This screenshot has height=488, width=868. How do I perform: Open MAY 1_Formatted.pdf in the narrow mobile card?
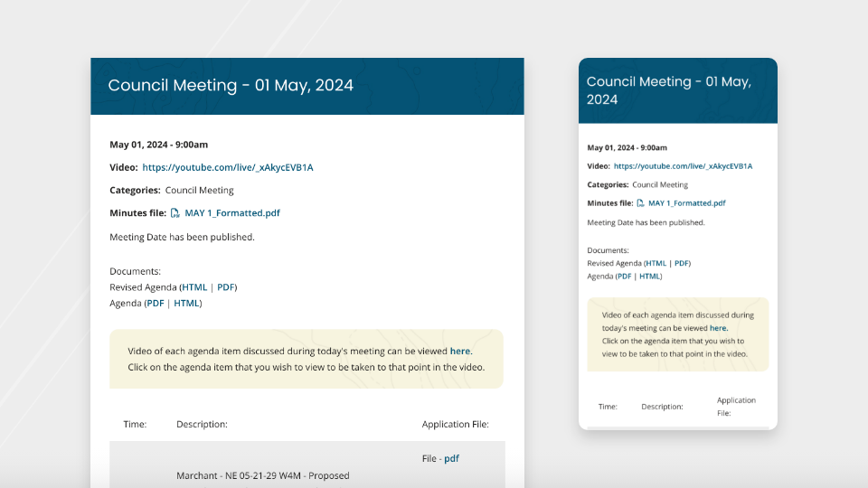[x=686, y=203]
